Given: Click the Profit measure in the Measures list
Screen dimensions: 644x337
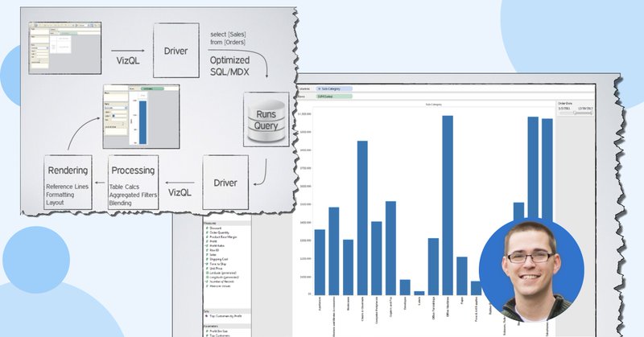Looking at the screenshot, I should click(213, 241).
